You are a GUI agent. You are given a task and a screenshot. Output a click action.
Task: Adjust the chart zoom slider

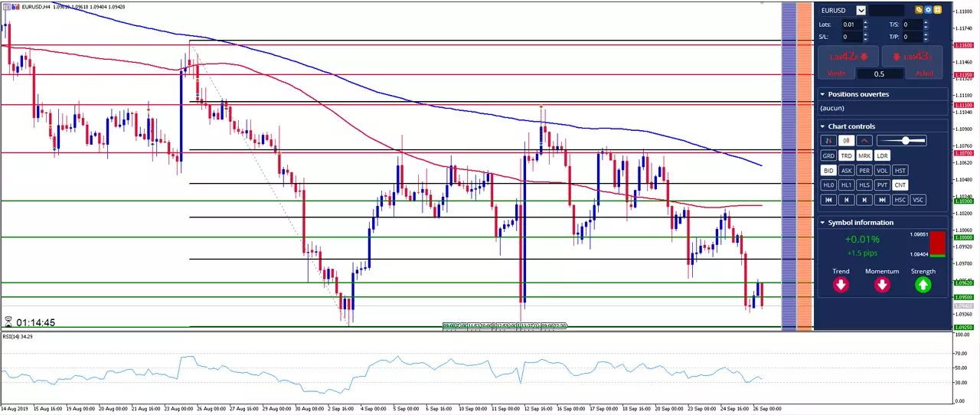click(x=902, y=140)
